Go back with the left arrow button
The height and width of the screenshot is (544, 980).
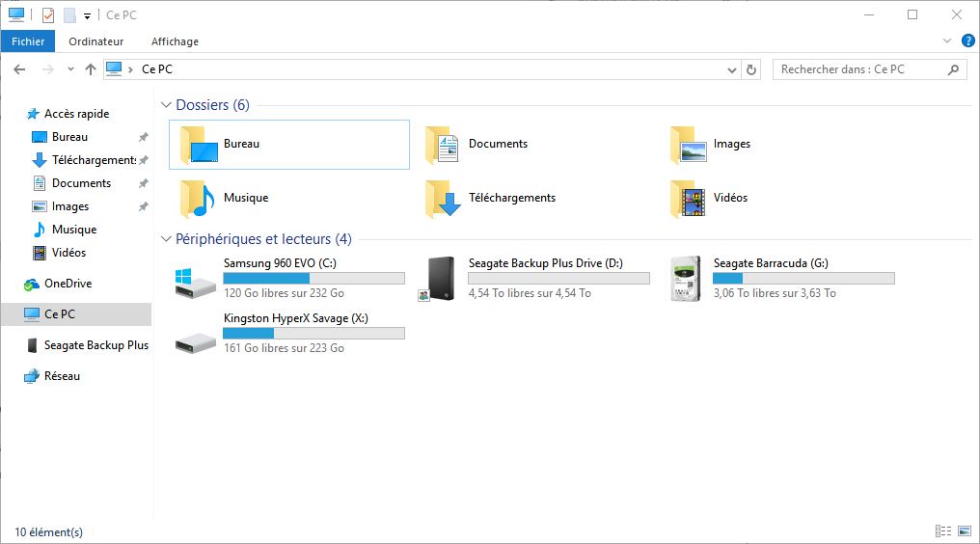click(x=19, y=69)
